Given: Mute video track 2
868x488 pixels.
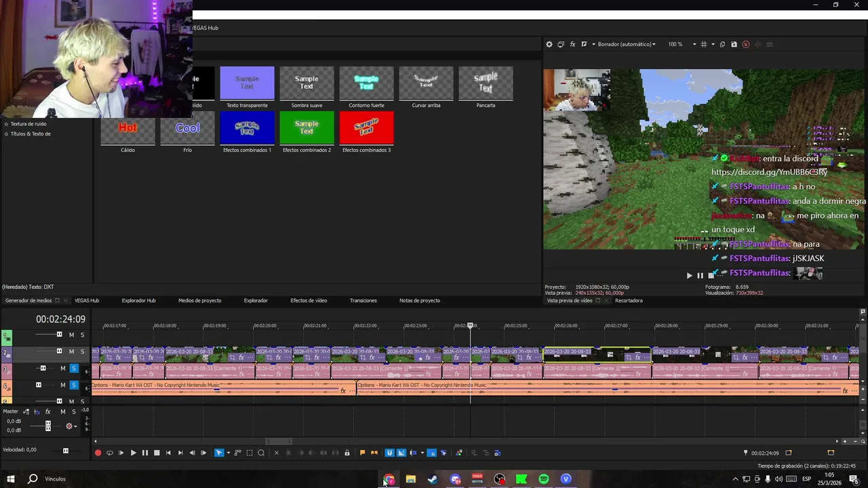Looking at the screenshot, I should tap(71, 352).
